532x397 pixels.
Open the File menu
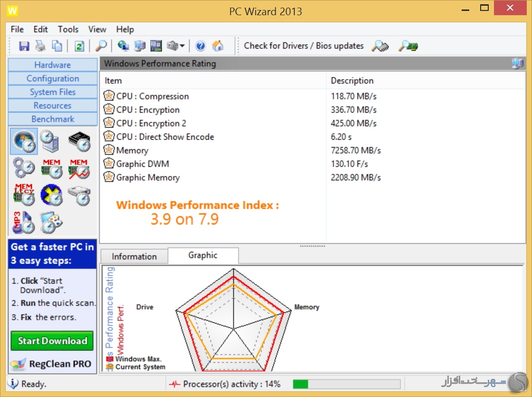click(17, 29)
